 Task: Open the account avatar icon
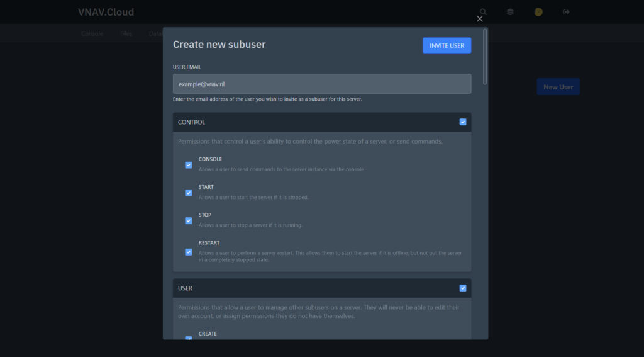(538, 12)
